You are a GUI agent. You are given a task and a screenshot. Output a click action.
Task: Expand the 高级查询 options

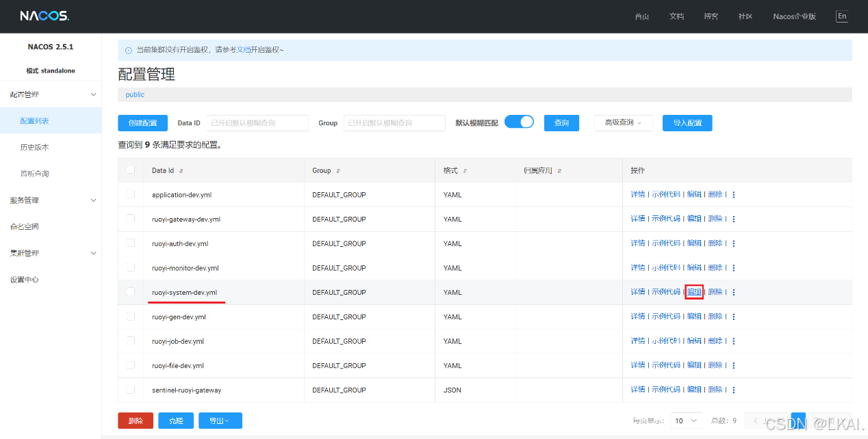(623, 123)
